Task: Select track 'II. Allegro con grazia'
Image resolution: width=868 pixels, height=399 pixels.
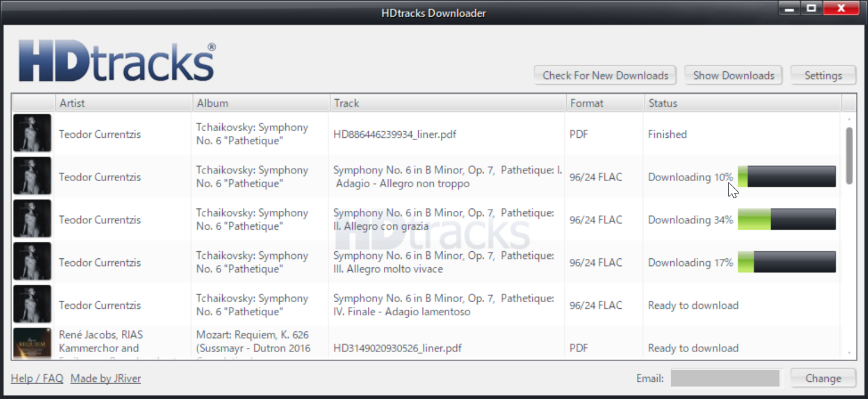Action: coord(444,220)
